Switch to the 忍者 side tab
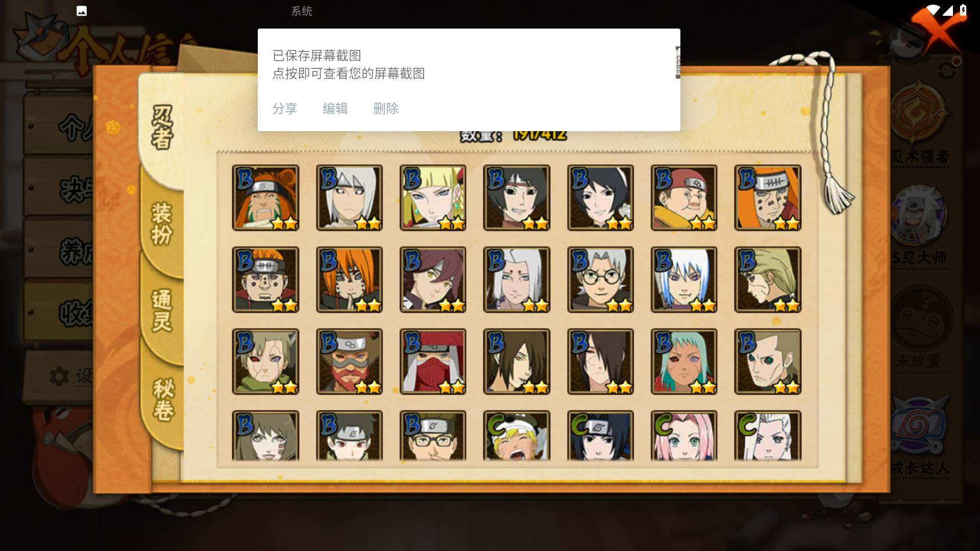 (x=162, y=128)
